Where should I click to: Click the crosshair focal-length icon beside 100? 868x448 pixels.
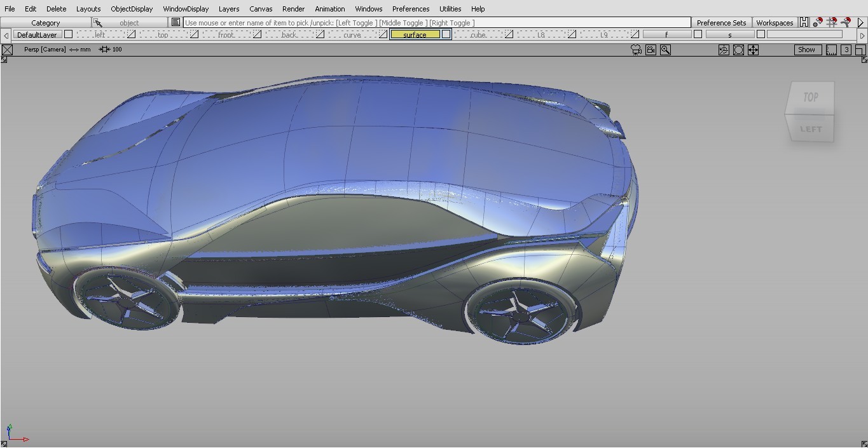[x=104, y=49]
